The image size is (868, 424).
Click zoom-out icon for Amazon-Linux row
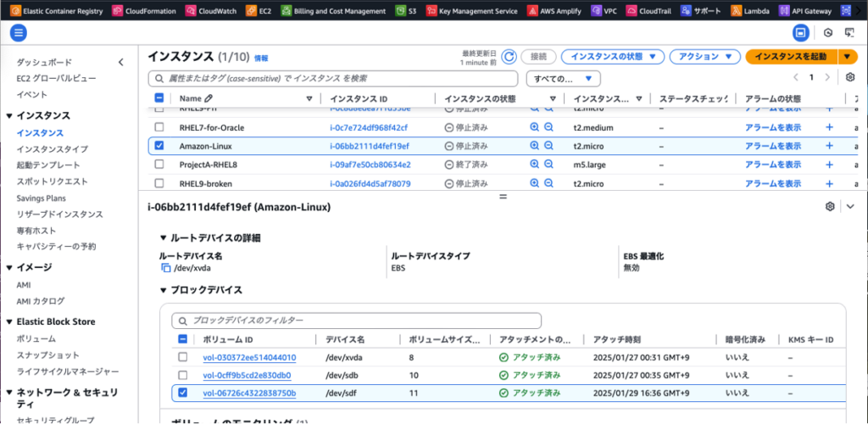548,146
